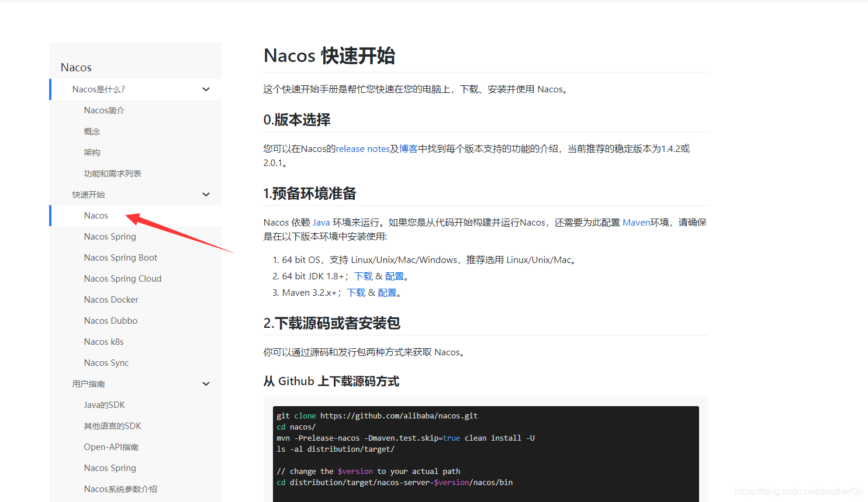The image size is (868, 502).
Task: Open Nacos Spring under 快速开始
Action: click(110, 237)
